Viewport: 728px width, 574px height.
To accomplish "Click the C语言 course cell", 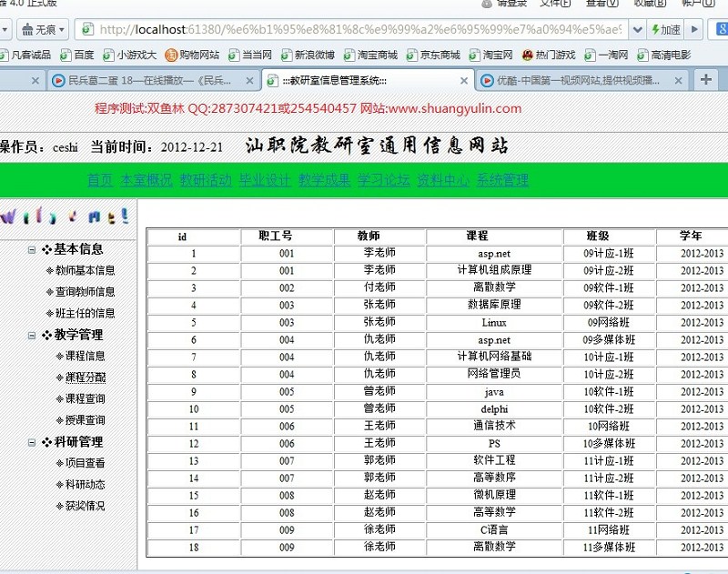I will [494, 530].
